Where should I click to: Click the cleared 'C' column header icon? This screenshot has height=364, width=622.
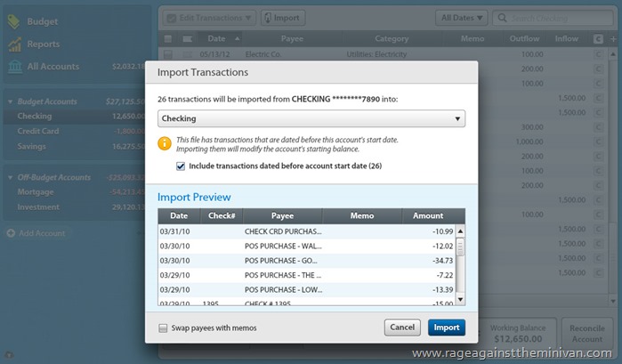point(598,39)
